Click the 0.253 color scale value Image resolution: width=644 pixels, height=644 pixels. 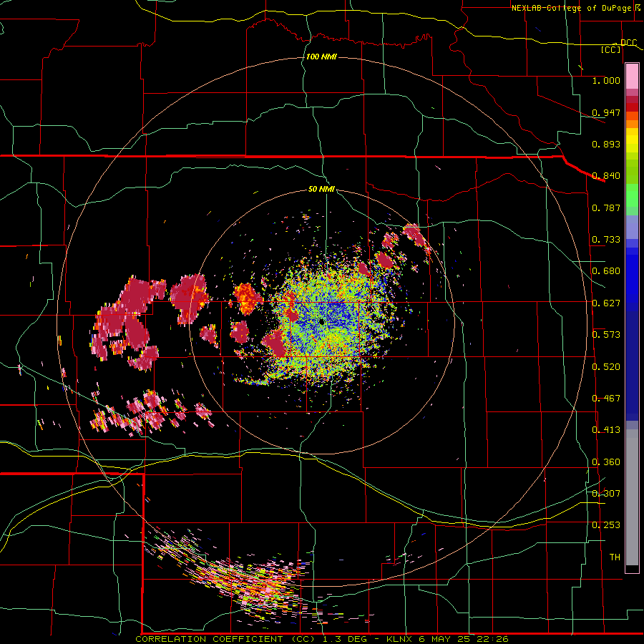[x=606, y=525]
